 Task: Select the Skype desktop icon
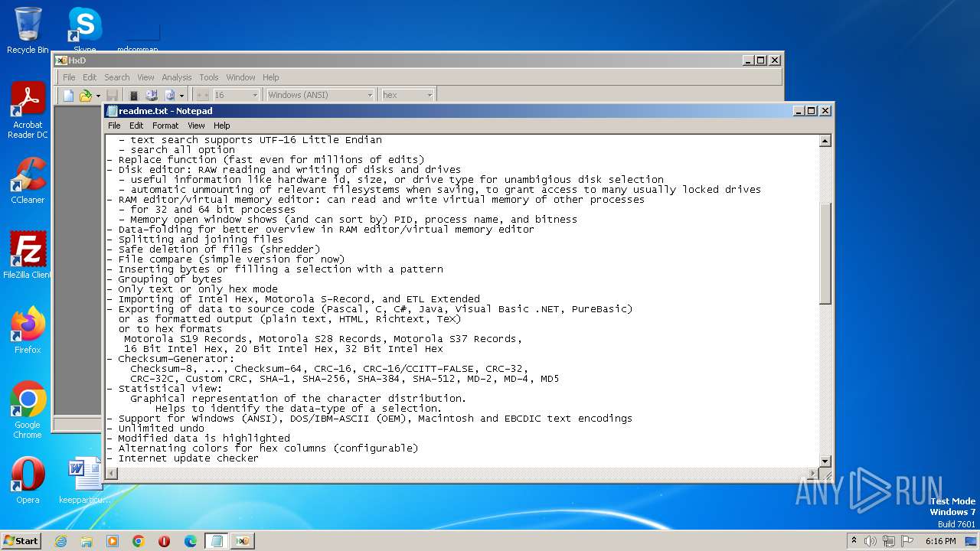tap(84, 31)
